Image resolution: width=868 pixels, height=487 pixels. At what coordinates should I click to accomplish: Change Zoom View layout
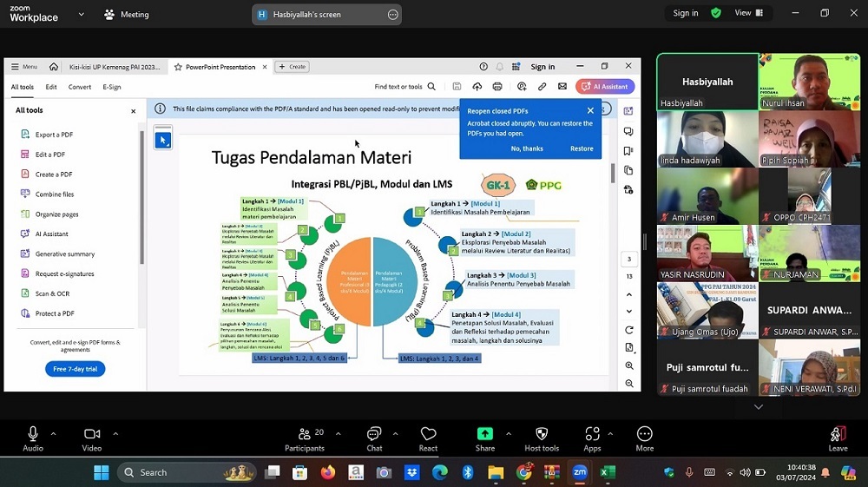748,13
